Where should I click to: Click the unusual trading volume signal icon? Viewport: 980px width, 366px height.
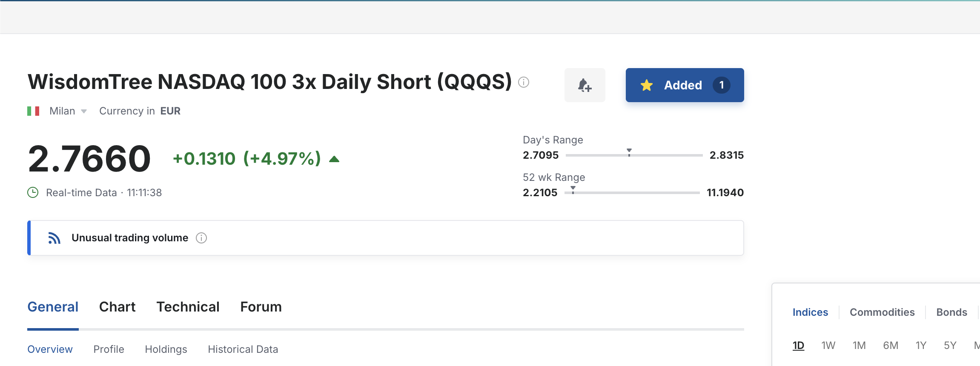pyautogui.click(x=54, y=238)
